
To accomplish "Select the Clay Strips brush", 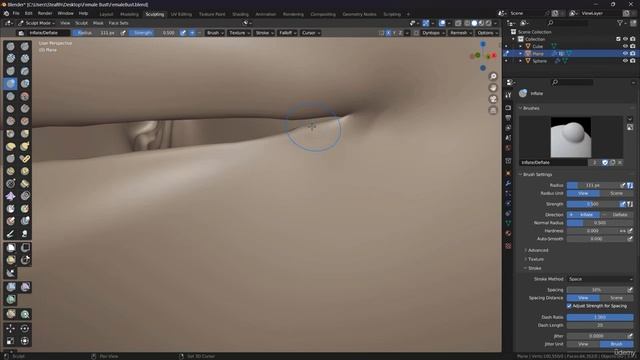I will coord(25,58).
